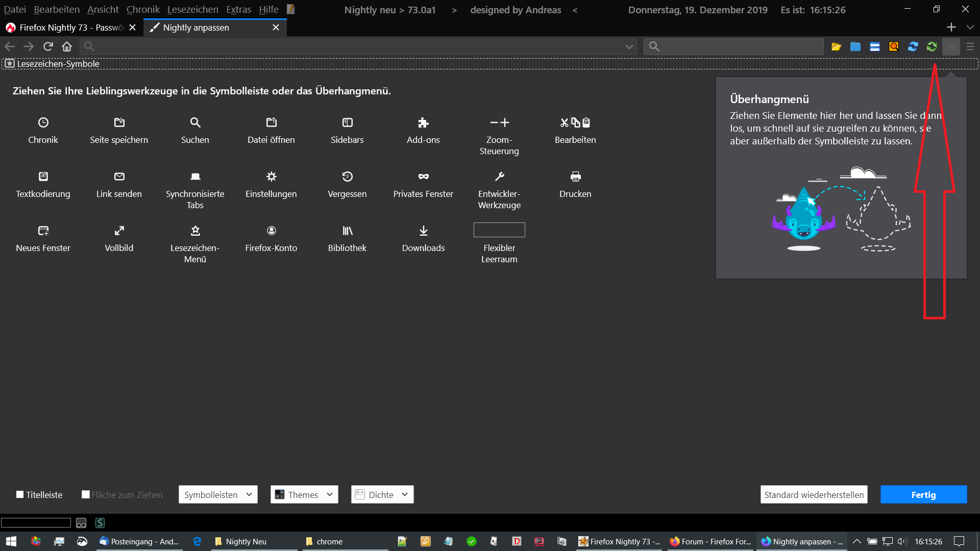The height and width of the screenshot is (551, 980).
Task: Open the Symbolleisten dropdown
Action: coord(218,494)
